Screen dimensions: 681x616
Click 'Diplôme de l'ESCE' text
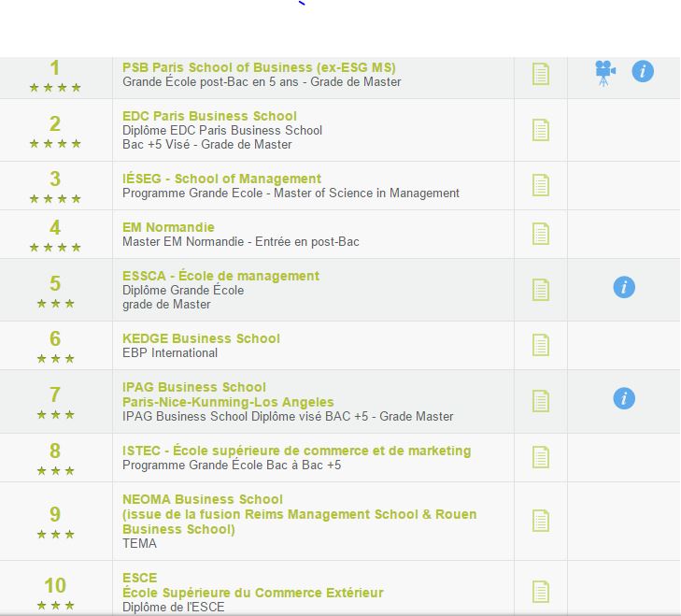(174, 607)
